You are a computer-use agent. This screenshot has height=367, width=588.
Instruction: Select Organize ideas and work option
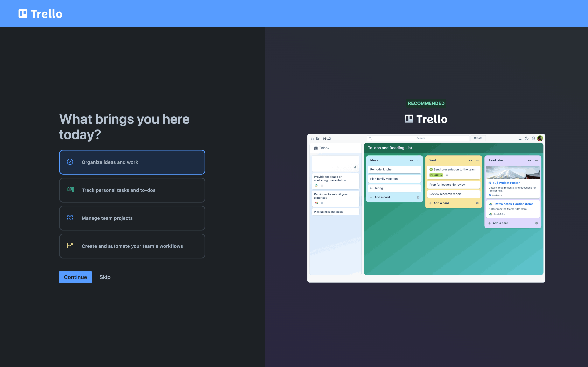click(x=132, y=162)
